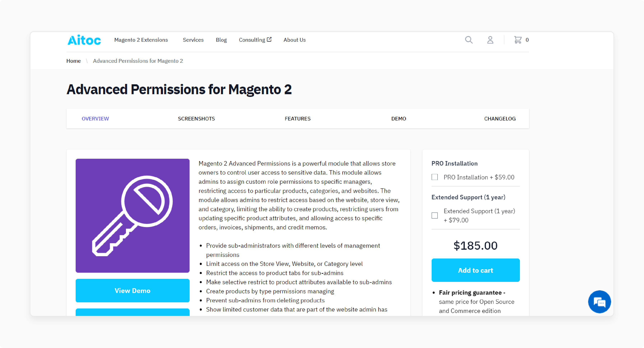Screen dimensions: 644x348
Task: Click the cart item count 0
Action: click(527, 40)
